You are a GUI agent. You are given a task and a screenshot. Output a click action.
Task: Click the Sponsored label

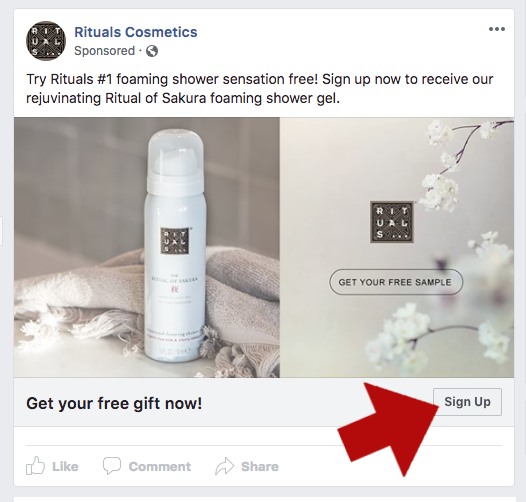(104, 51)
